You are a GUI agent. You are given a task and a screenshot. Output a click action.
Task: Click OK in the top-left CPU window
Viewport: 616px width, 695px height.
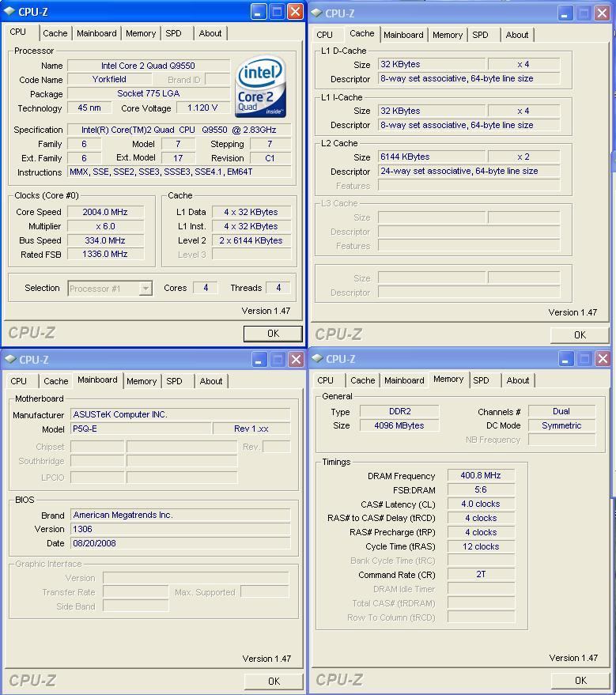[x=273, y=334]
